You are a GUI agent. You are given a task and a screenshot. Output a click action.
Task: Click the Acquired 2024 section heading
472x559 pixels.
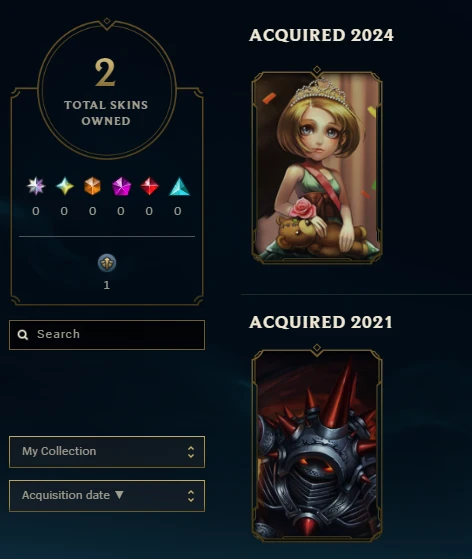321,35
